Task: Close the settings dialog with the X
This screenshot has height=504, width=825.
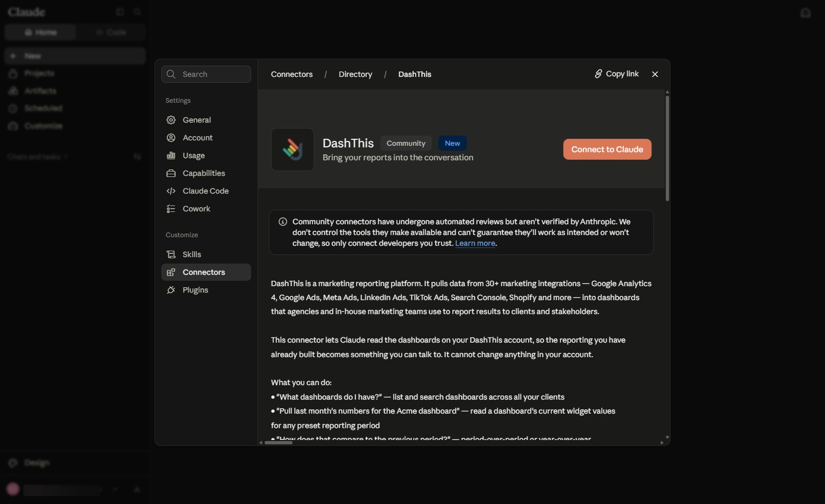Action: pyautogui.click(x=655, y=74)
